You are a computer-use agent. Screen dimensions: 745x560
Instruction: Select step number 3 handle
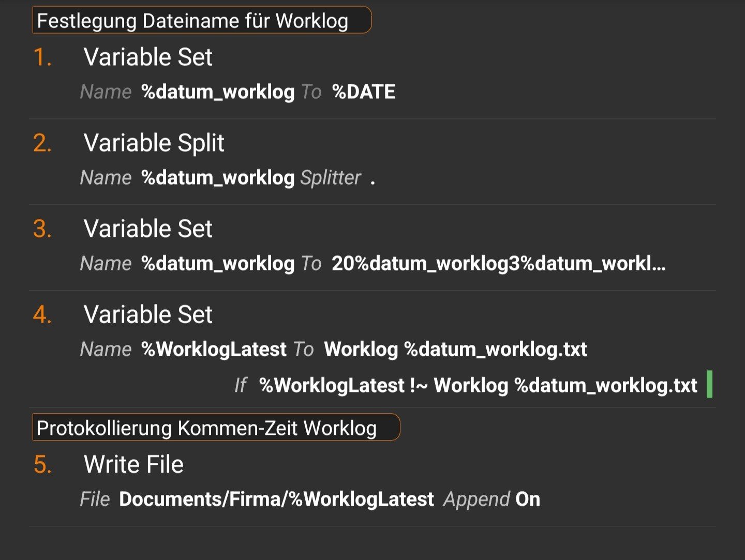pyautogui.click(x=42, y=229)
